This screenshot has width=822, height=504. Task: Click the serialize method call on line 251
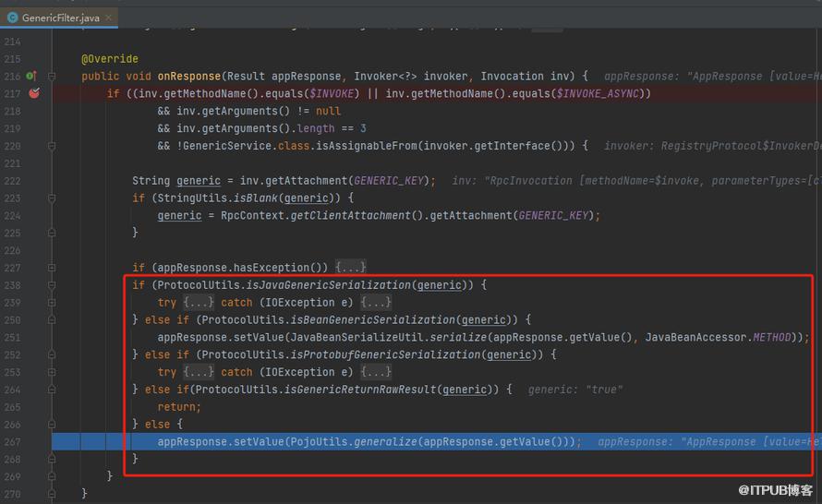click(x=458, y=338)
